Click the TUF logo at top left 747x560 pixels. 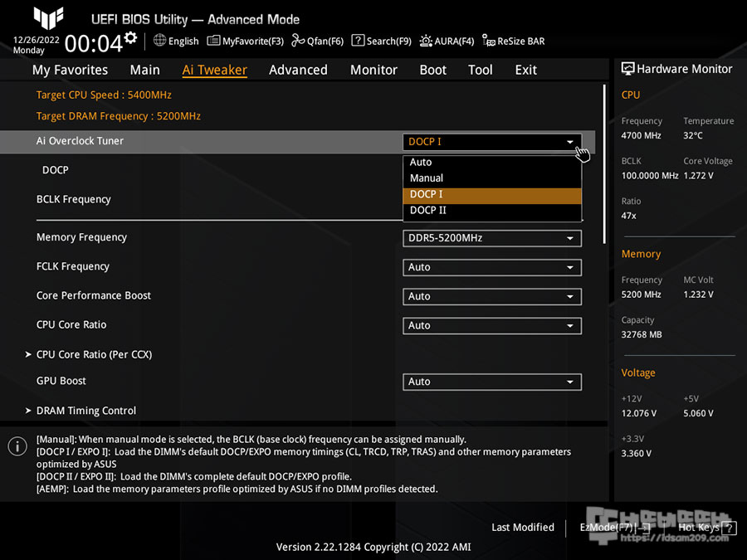[x=49, y=17]
